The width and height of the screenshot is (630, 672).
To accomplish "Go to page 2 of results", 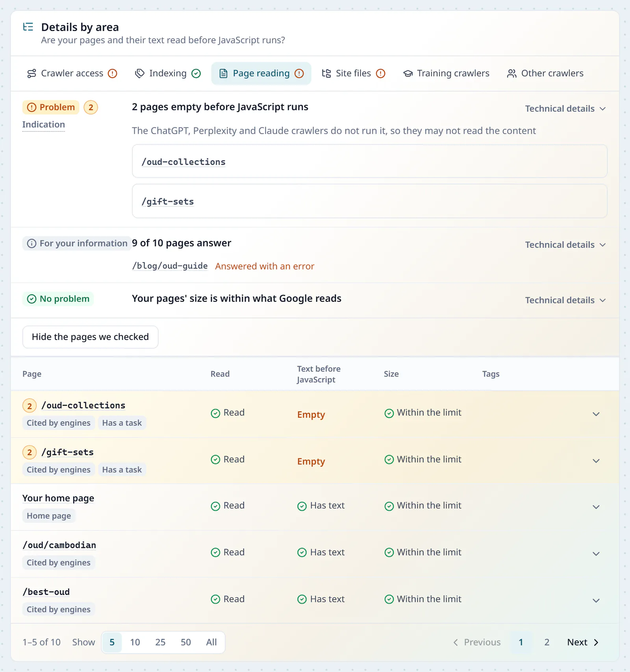I will [x=547, y=642].
